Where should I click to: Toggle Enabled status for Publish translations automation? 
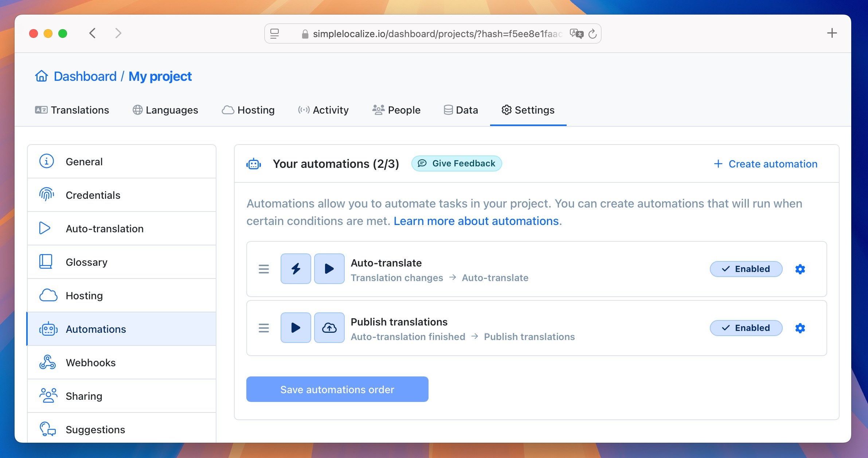pyautogui.click(x=746, y=328)
